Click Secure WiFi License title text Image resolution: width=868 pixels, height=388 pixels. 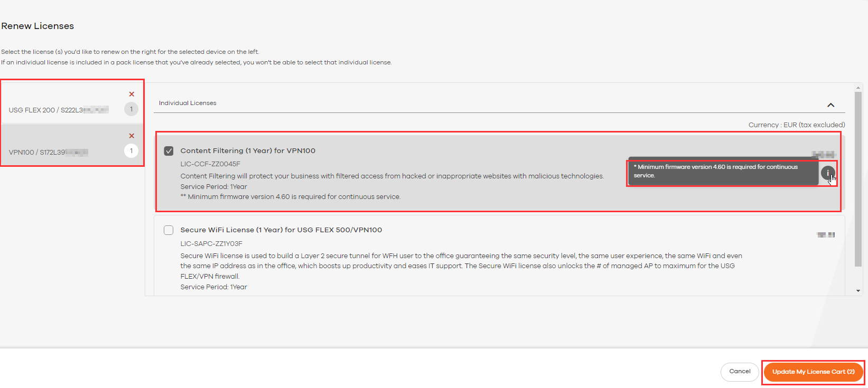pyautogui.click(x=281, y=230)
